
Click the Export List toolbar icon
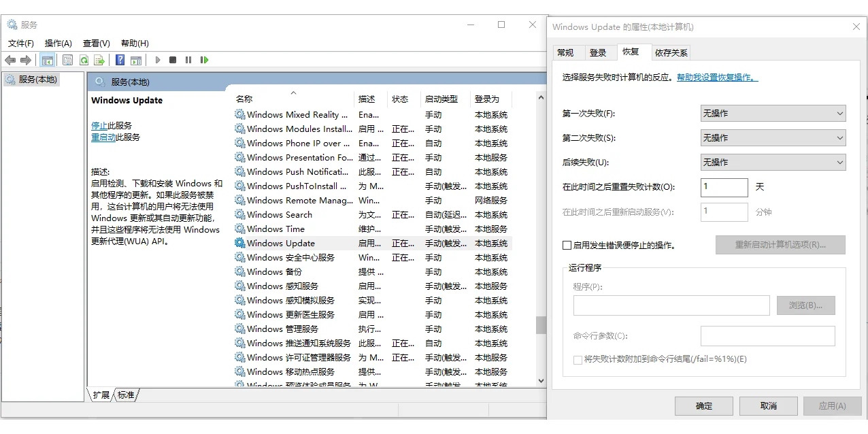pyautogui.click(x=99, y=60)
